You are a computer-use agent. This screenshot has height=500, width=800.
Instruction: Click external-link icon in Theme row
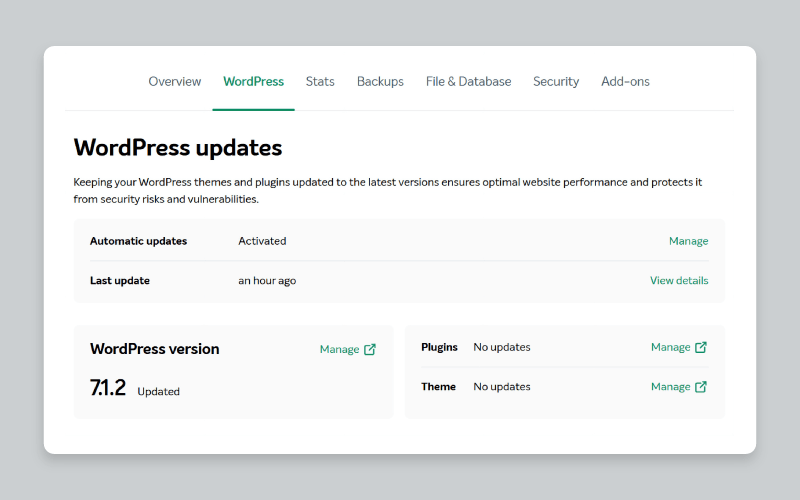click(x=701, y=387)
